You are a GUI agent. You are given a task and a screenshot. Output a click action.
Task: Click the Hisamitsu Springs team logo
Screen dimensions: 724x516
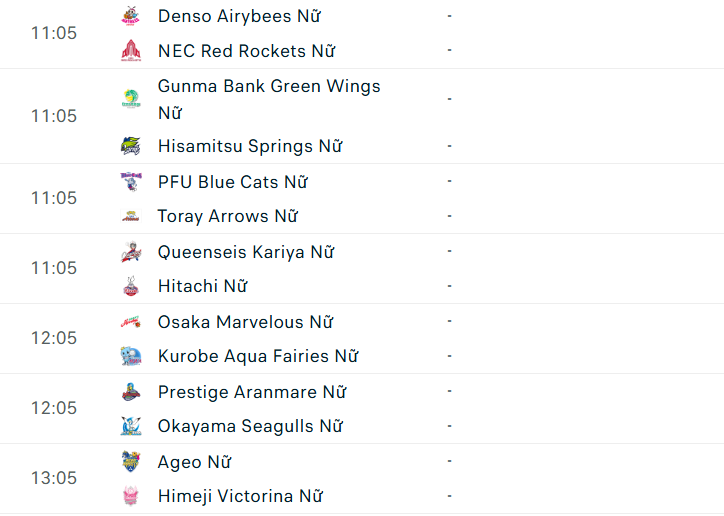(x=131, y=146)
